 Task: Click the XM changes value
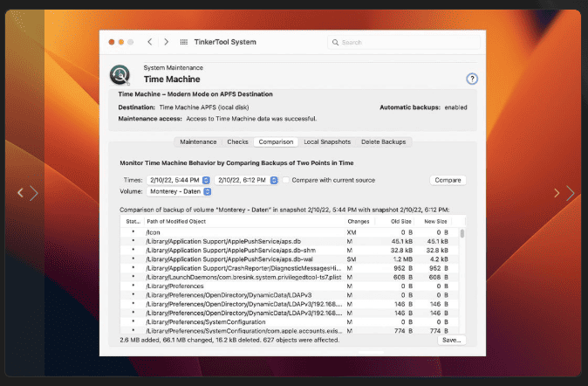coord(352,232)
